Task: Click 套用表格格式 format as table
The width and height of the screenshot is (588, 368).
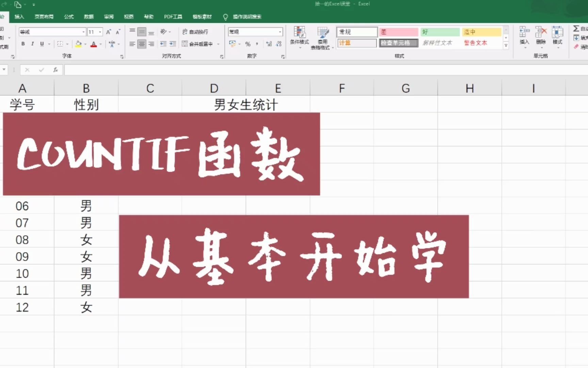Action: (322, 37)
